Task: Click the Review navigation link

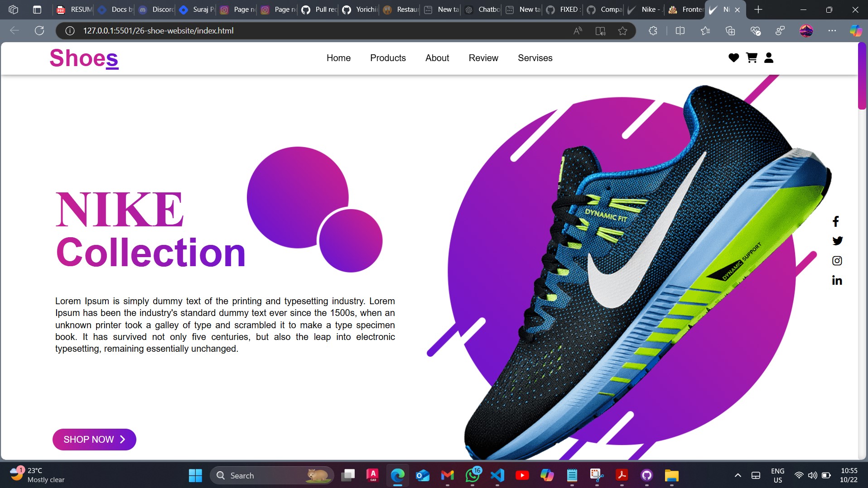Action: point(483,58)
